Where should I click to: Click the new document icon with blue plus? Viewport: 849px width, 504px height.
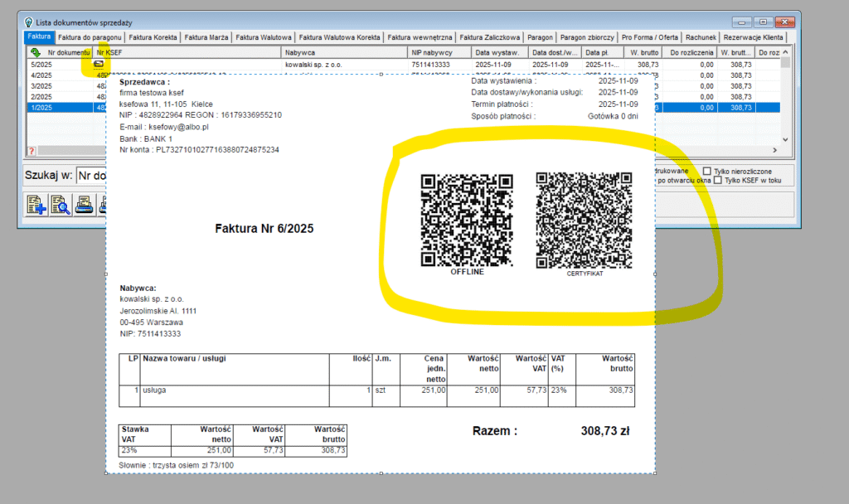[x=36, y=204]
